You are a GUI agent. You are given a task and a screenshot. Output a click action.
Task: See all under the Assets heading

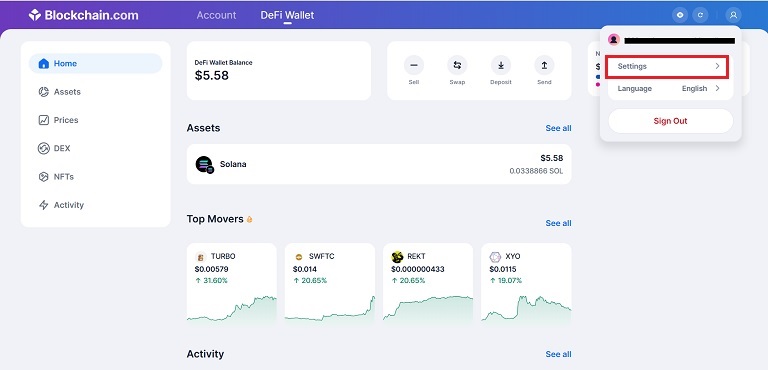point(558,128)
